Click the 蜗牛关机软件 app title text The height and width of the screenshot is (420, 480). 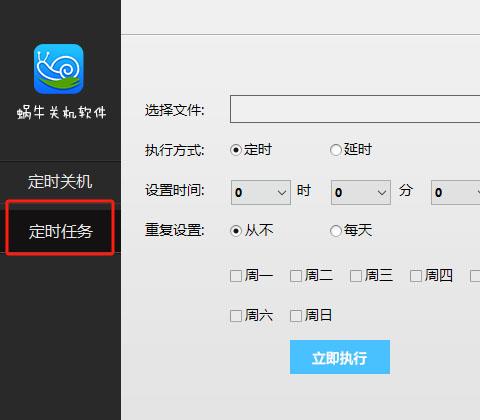[62, 112]
